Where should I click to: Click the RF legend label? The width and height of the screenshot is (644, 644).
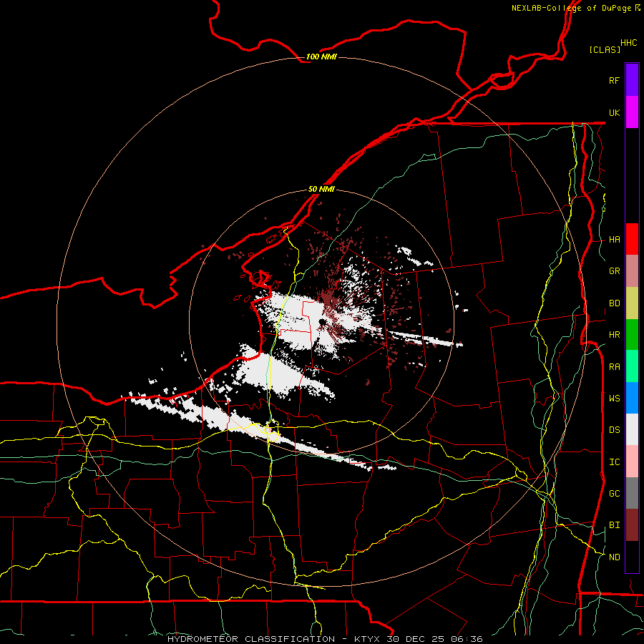[x=614, y=80]
